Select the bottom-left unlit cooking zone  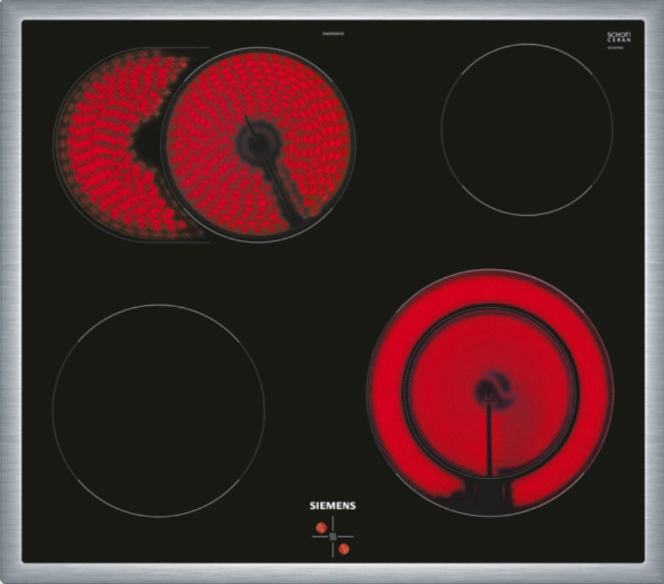(158, 410)
